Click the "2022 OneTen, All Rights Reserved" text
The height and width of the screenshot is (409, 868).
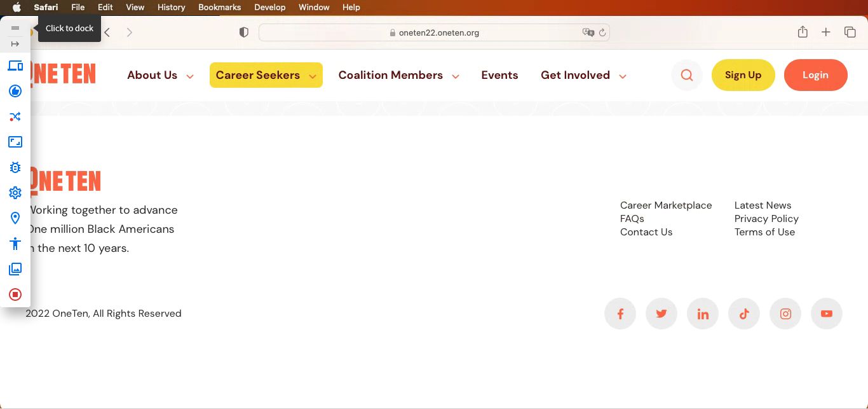(x=104, y=314)
